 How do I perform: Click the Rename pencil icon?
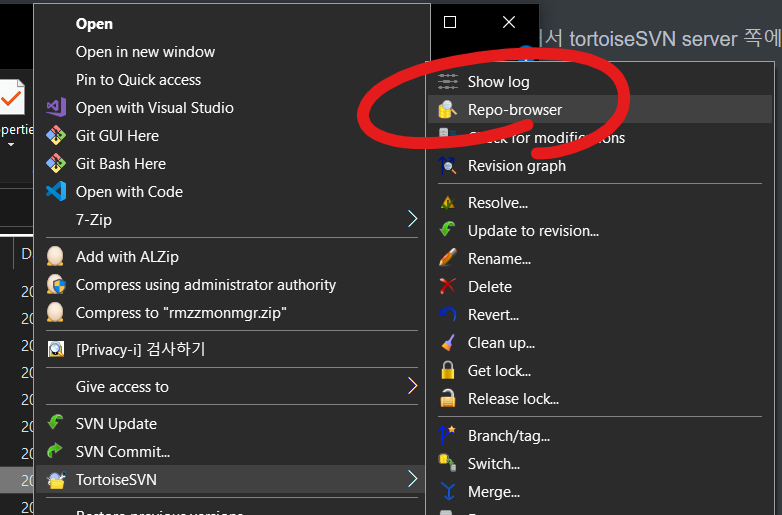click(447, 258)
